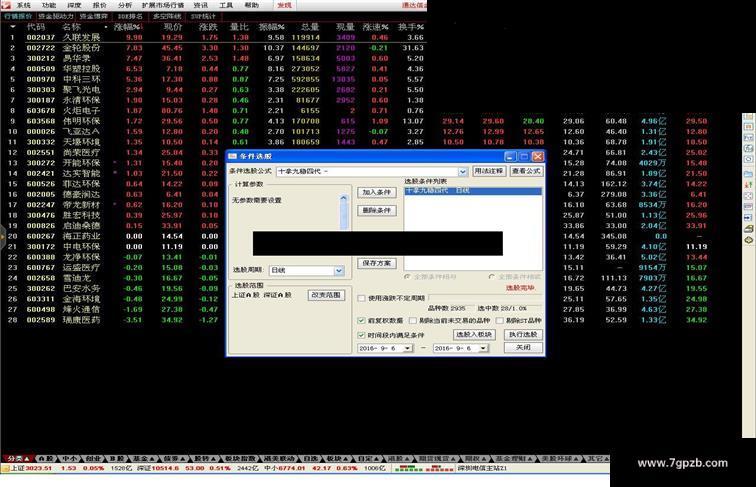The height and width of the screenshot is (487, 756).
Task: Select the 十拿九稳四代 日线 list entry
Action: click(x=473, y=191)
